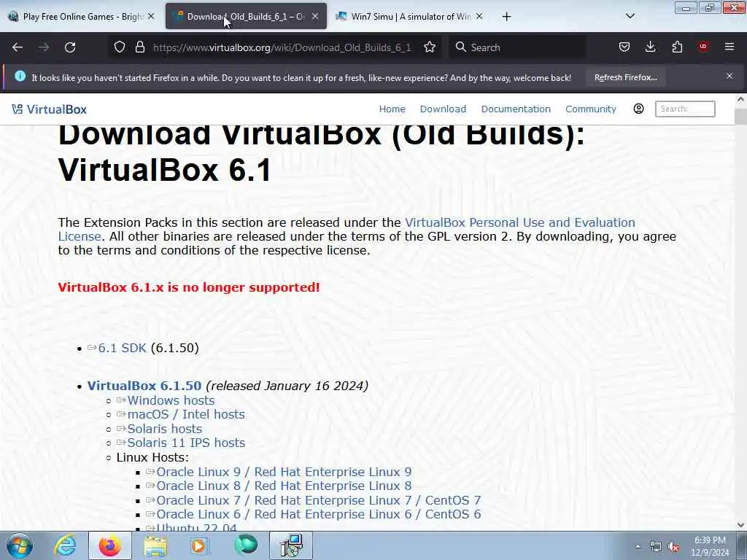
Task: Open the Home menu on VirtualBox site
Action: click(392, 109)
